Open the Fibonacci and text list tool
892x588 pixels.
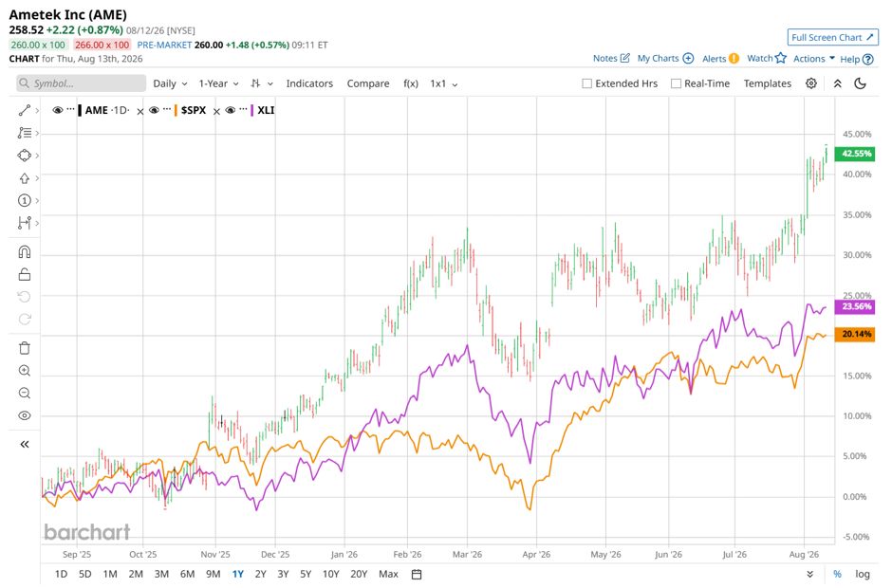(24, 133)
